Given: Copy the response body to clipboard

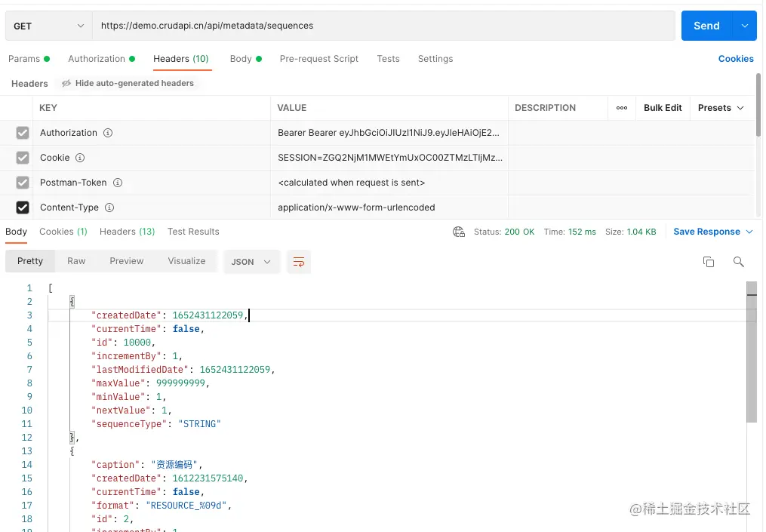Looking at the screenshot, I should point(709,262).
